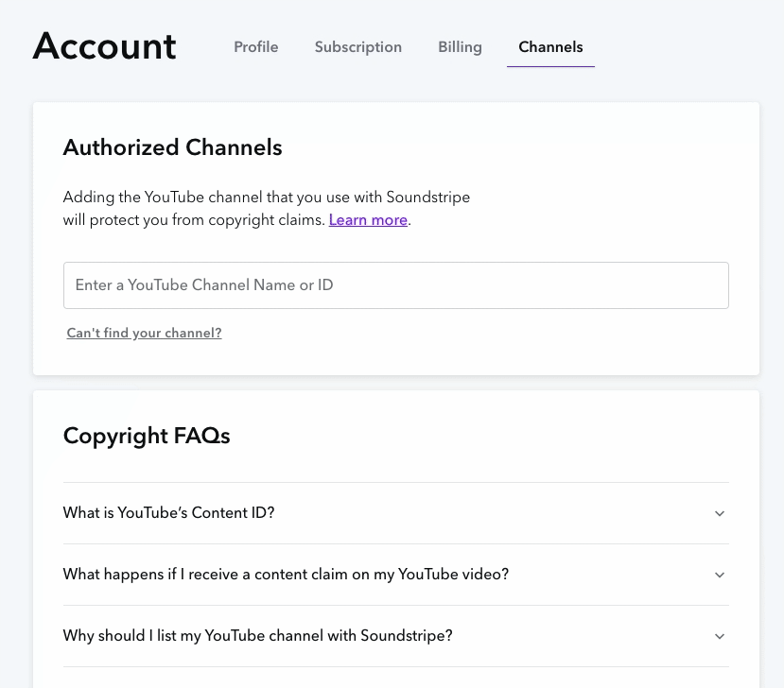Click the divider line above the first FAQ
784x688 pixels.
click(x=395, y=483)
